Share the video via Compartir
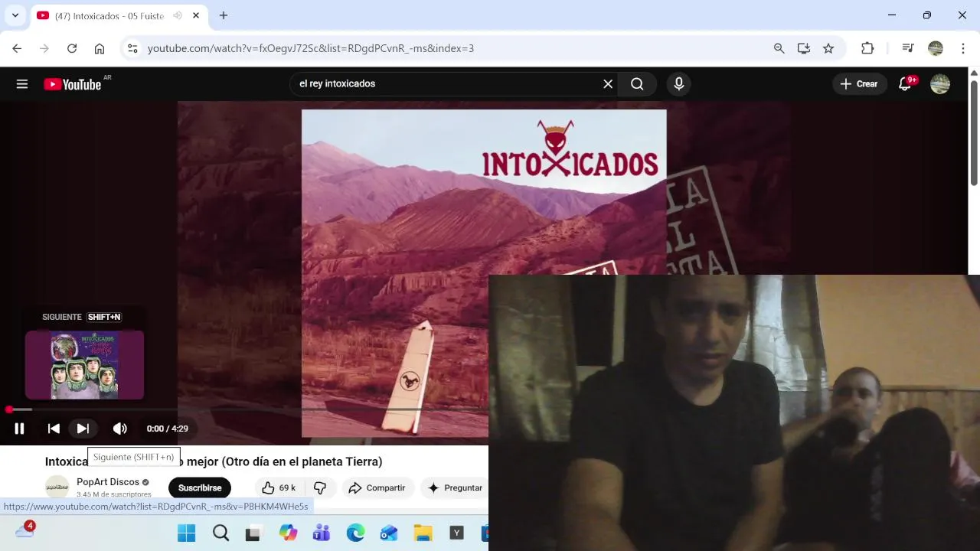The image size is (980, 551). tap(377, 487)
